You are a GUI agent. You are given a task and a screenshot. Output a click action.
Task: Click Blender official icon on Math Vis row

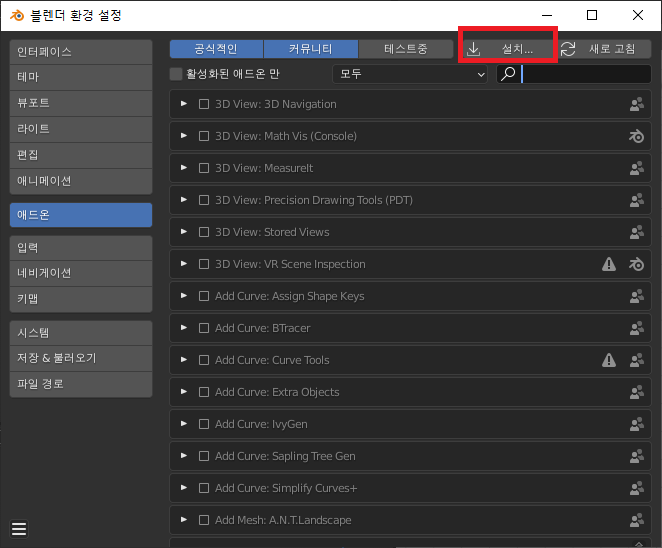pyautogui.click(x=637, y=136)
